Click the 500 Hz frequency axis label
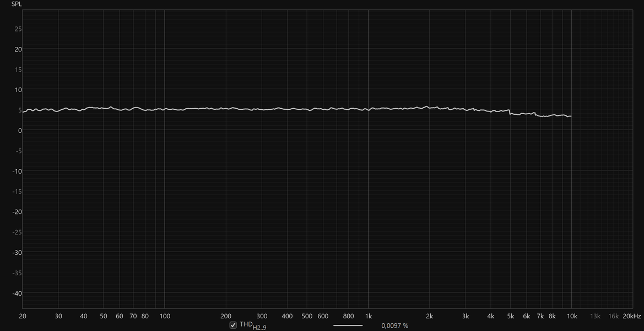644x331 pixels. 307,316
